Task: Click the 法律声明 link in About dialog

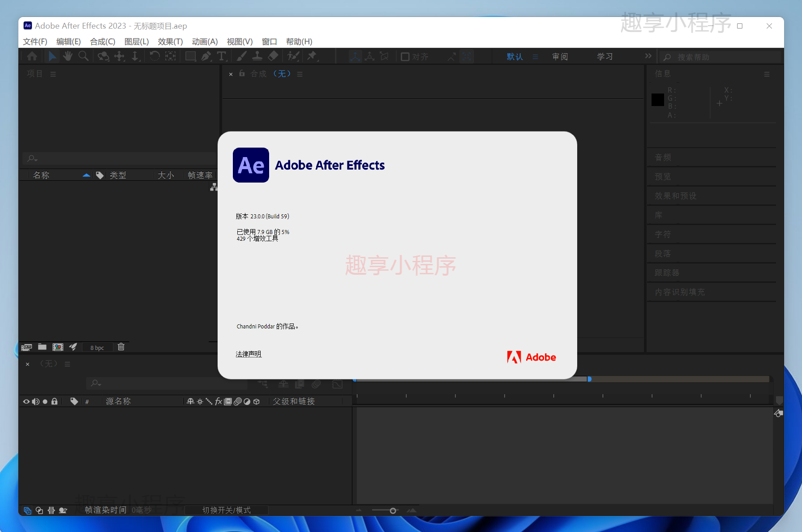Action: click(249, 354)
